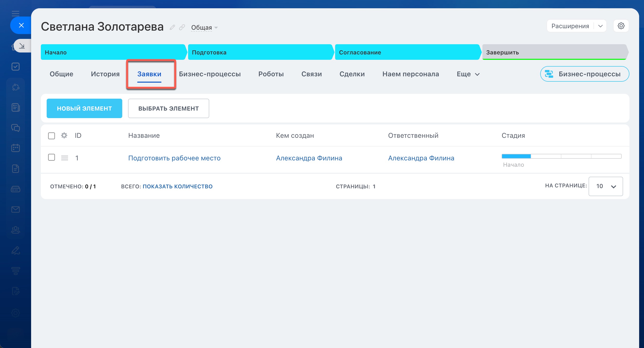Expand the Общая category dropdown
This screenshot has width=644, height=348.
point(204,27)
